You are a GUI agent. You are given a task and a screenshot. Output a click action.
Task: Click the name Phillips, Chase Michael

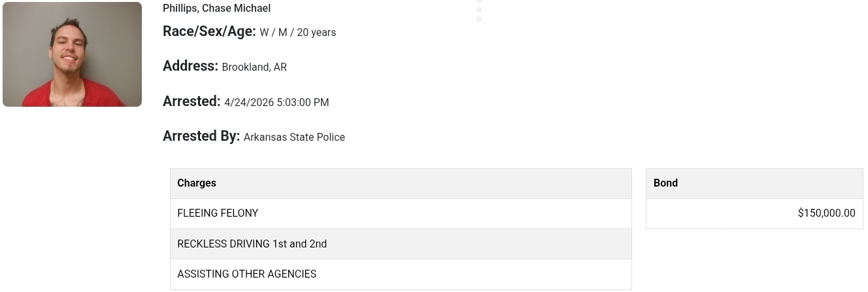tap(216, 9)
